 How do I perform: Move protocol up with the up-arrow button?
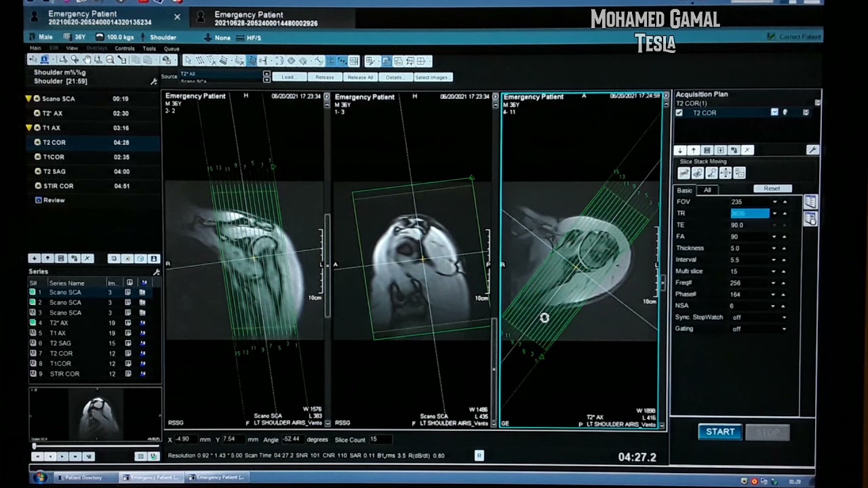(47, 258)
